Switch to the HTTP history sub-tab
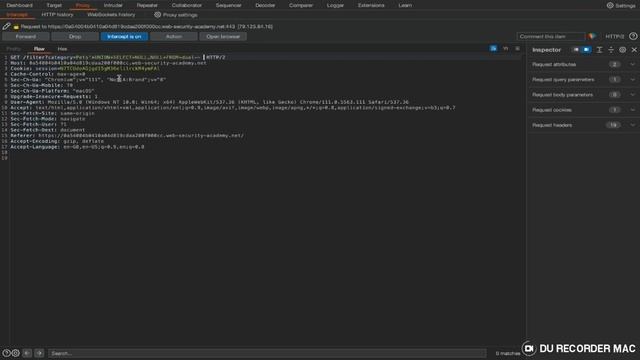The height and width of the screenshot is (360, 640). [x=57, y=15]
